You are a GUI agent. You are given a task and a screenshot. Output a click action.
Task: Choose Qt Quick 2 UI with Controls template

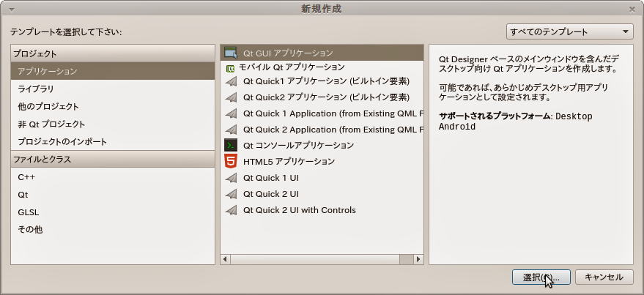322,210
